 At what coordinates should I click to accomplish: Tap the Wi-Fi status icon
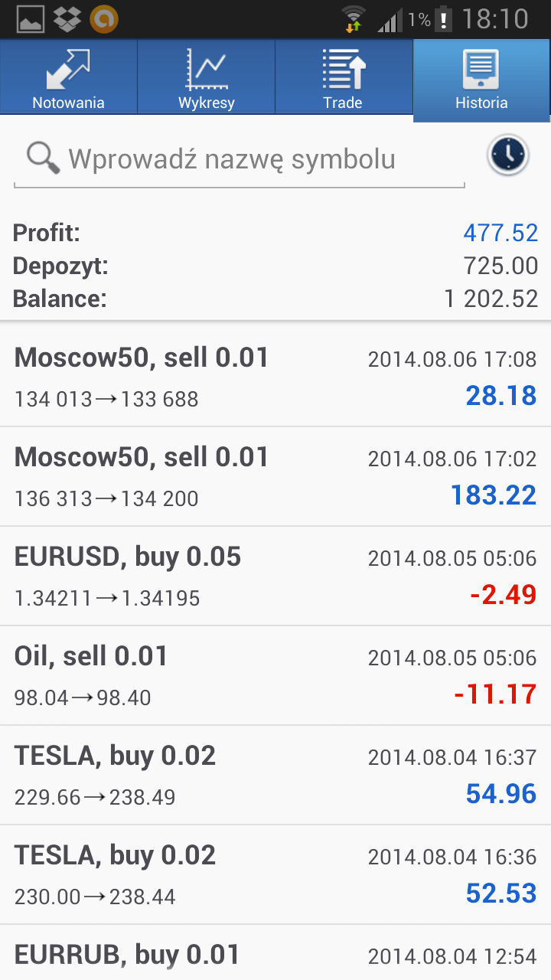coord(354,18)
